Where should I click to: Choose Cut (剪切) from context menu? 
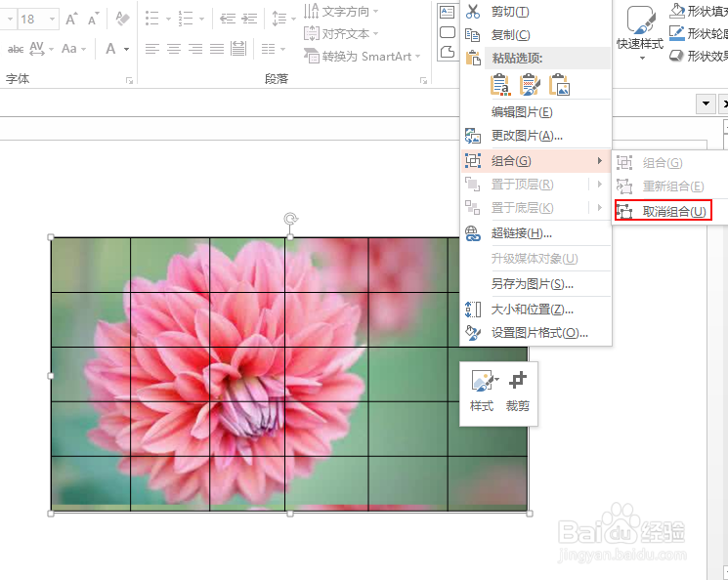[x=536, y=12]
